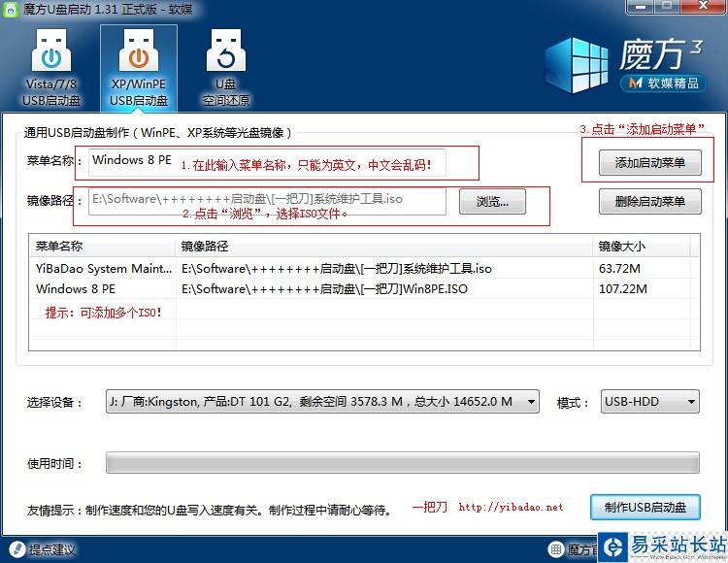Select the YiBaDao System Maint... row
The width and height of the screenshot is (728, 563).
pos(364,268)
